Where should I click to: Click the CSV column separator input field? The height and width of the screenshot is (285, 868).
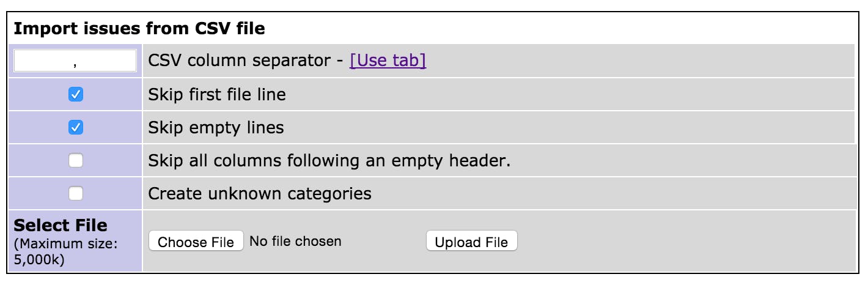pos(75,61)
